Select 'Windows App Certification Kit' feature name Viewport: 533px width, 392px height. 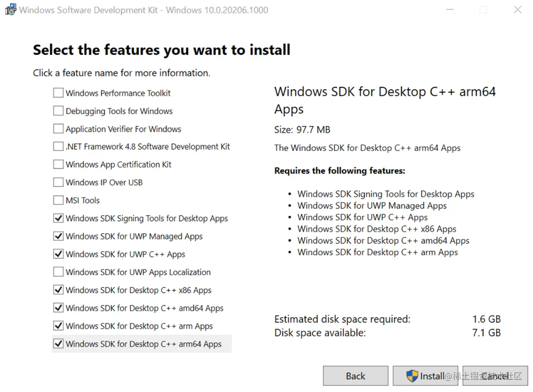118,164
